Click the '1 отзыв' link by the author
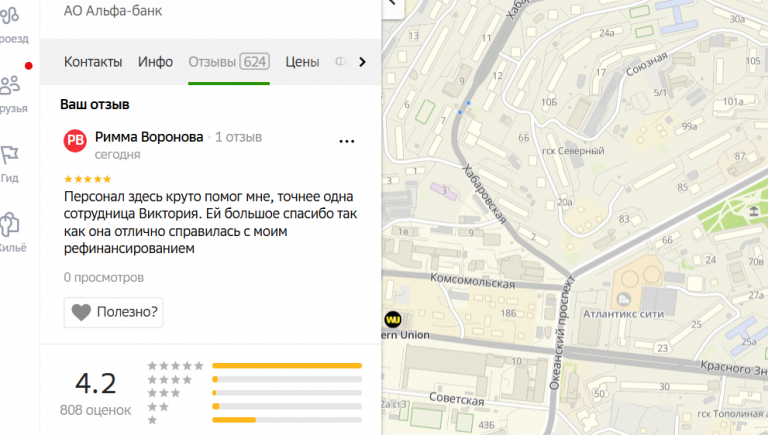768x435 pixels. tap(239, 137)
